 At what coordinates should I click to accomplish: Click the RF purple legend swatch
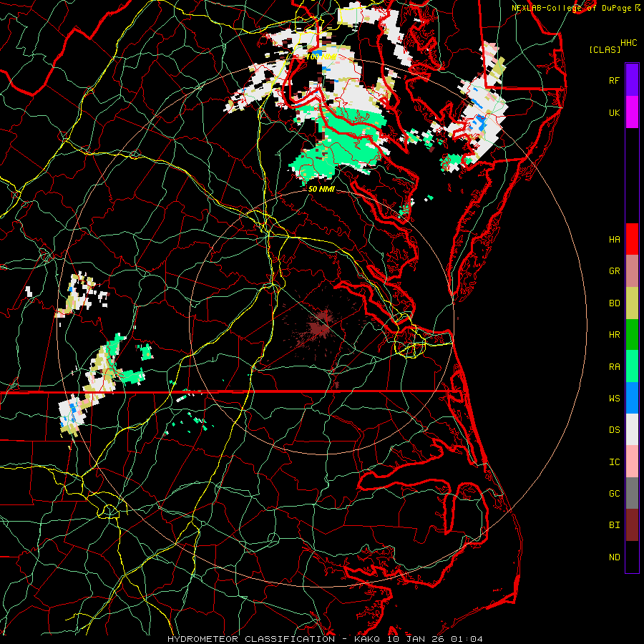632,80
